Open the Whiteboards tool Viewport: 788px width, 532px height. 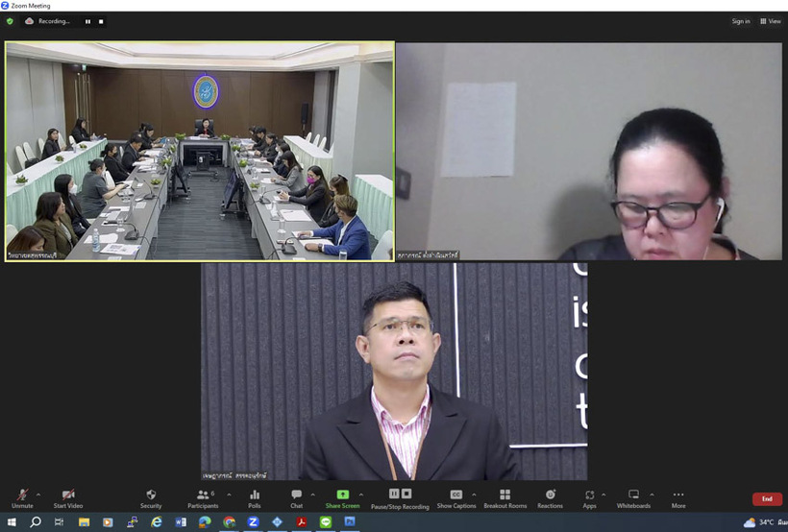633,496
